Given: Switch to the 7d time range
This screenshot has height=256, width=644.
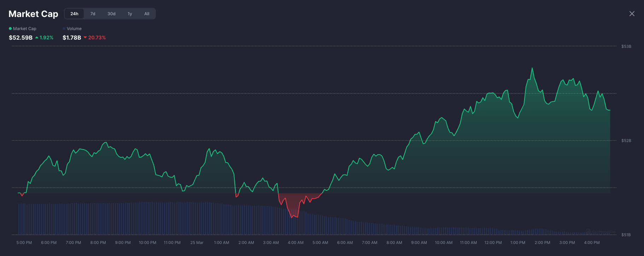Looking at the screenshot, I should pos(93,14).
